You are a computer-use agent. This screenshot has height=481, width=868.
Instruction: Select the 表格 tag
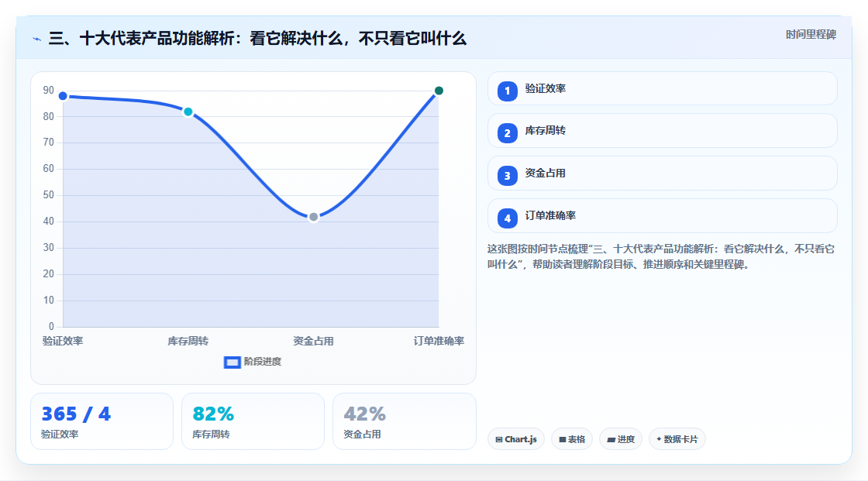pyautogui.click(x=572, y=439)
